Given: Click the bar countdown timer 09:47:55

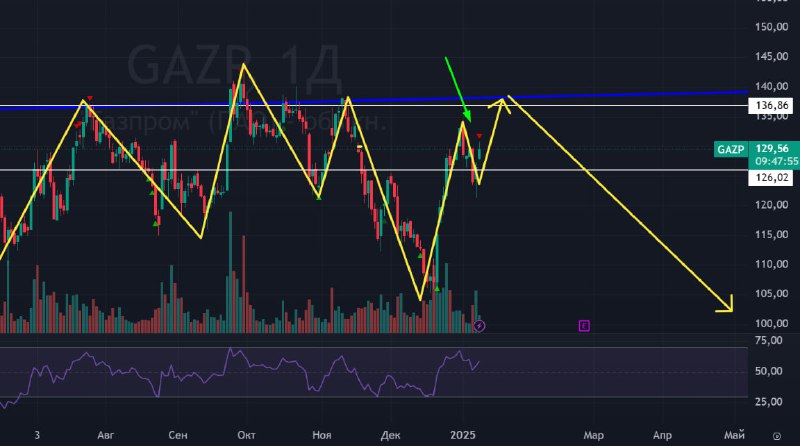Looking at the screenshot, I should (777, 161).
